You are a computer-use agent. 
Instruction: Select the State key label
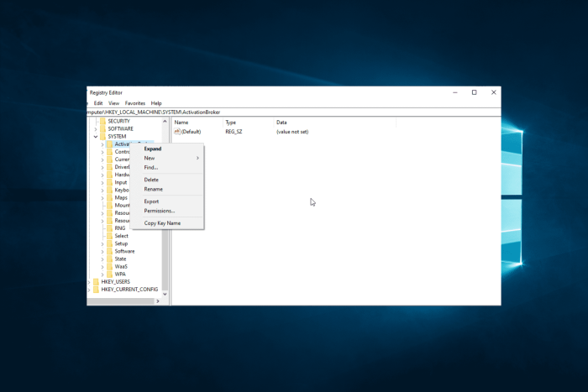(x=120, y=259)
